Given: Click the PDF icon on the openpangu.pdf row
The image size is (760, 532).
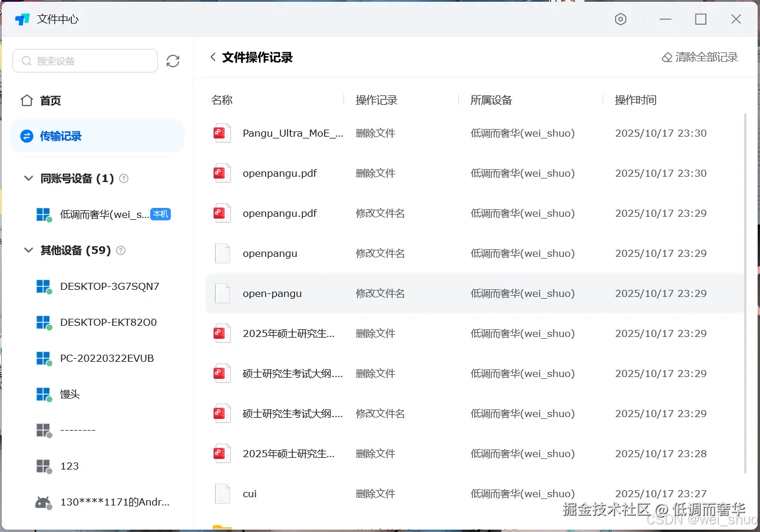Looking at the screenshot, I should pos(222,173).
